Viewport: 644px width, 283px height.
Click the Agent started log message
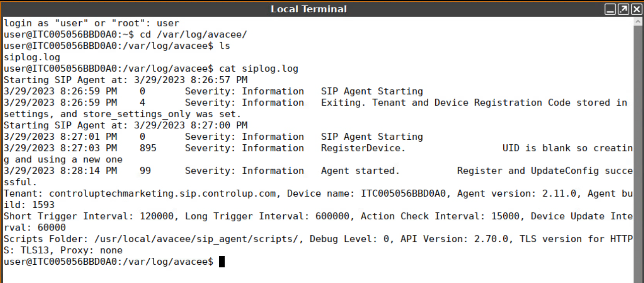click(x=360, y=171)
